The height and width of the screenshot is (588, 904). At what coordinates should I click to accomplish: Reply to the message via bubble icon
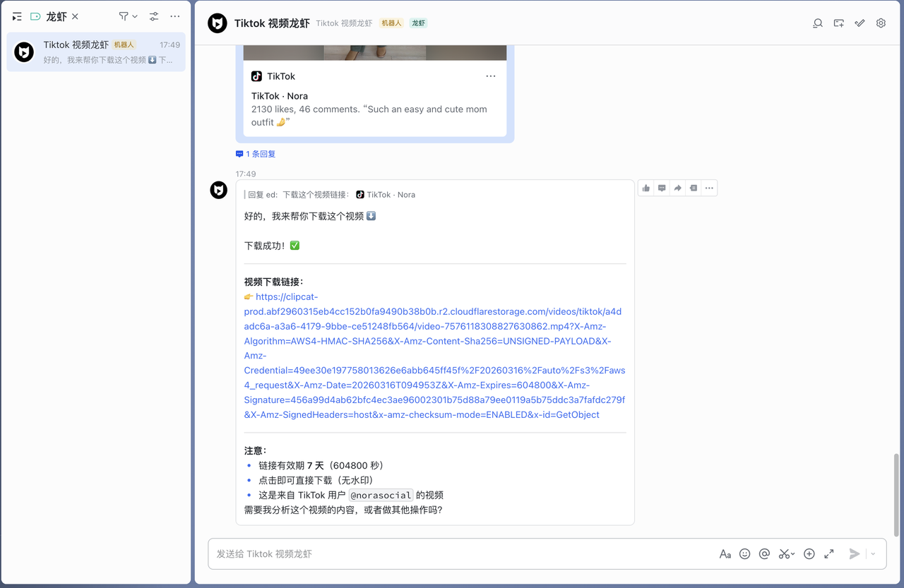coord(662,188)
